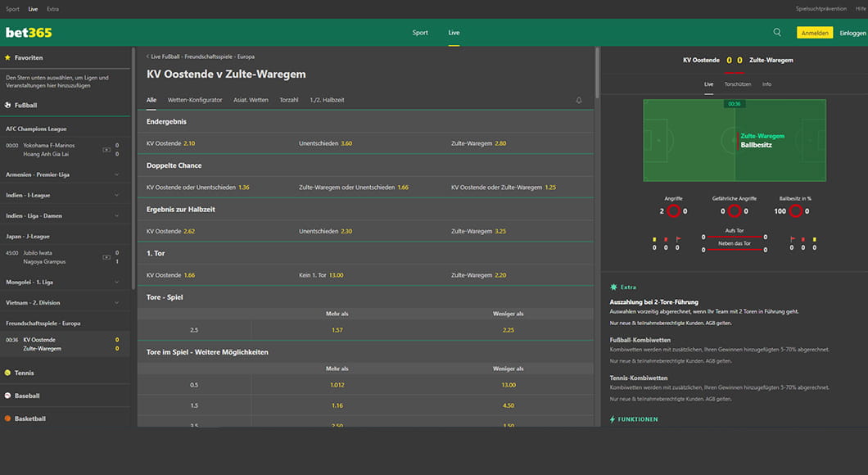Select Unentschieden 3.60 in Endergebnis

tap(365, 143)
